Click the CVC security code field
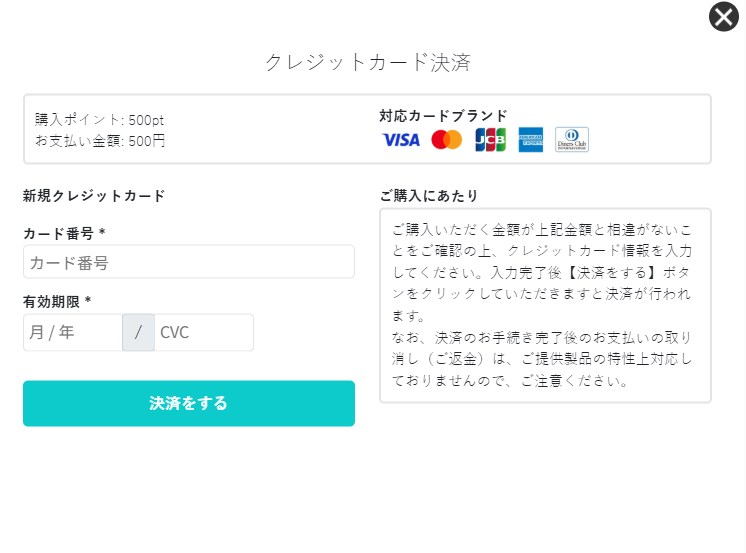 point(203,332)
